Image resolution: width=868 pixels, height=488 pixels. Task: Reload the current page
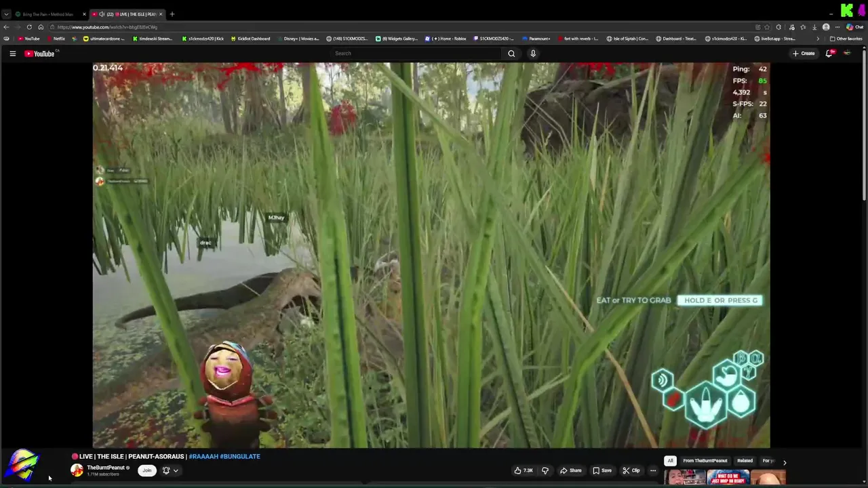(29, 27)
